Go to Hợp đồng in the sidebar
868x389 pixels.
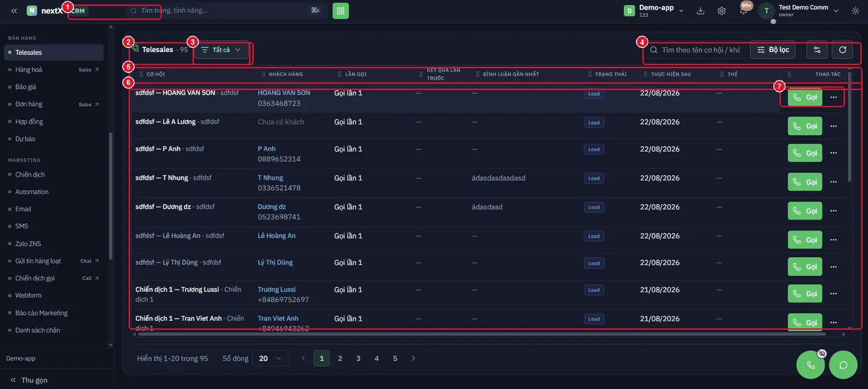30,121
